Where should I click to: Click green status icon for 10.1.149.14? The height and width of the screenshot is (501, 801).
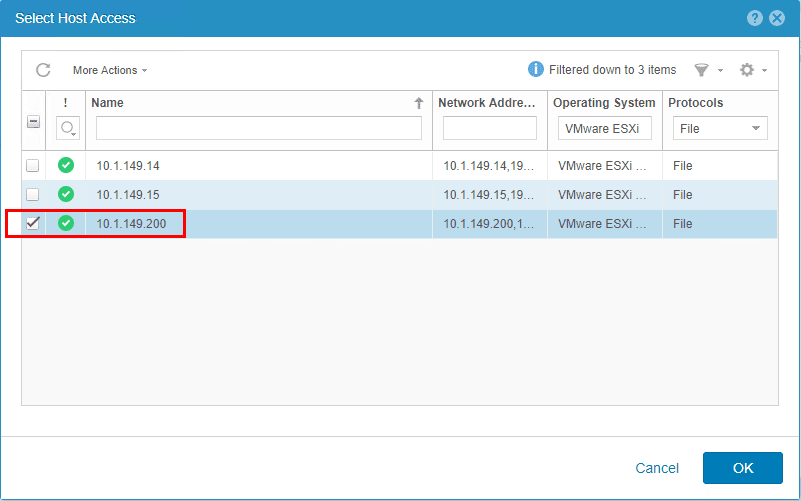[x=66, y=165]
